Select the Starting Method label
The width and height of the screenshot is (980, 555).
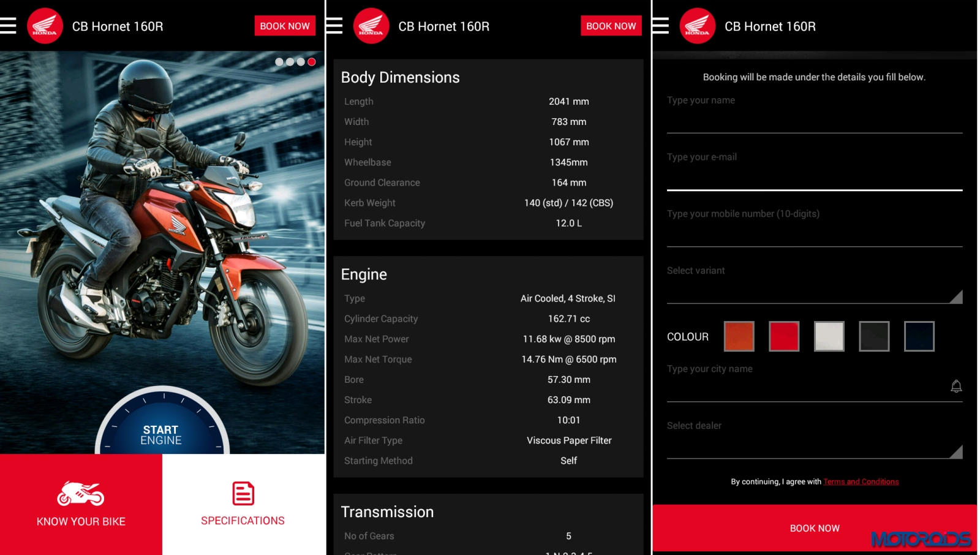click(379, 461)
